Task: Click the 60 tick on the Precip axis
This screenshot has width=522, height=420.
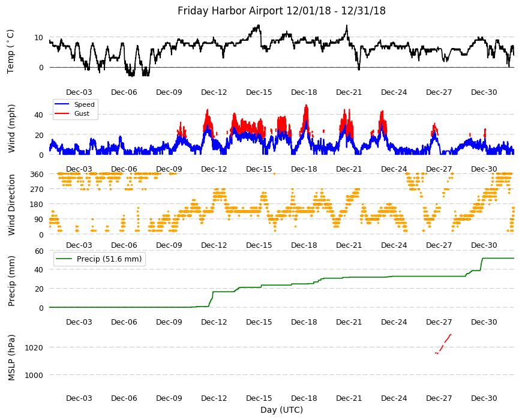Action: tap(39, 251)
